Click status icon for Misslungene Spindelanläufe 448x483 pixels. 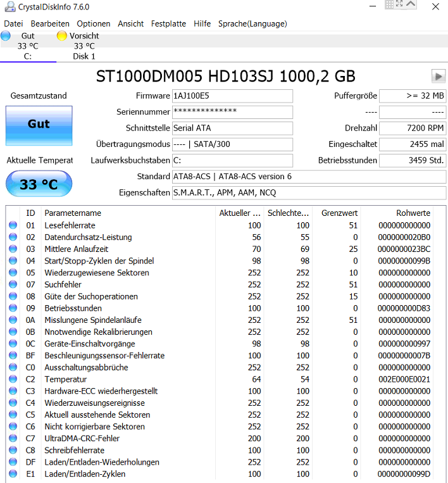point(13,320)
